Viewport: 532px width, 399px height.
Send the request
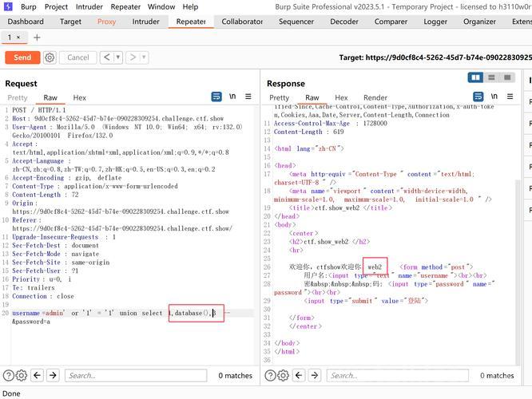pos(22,57)
